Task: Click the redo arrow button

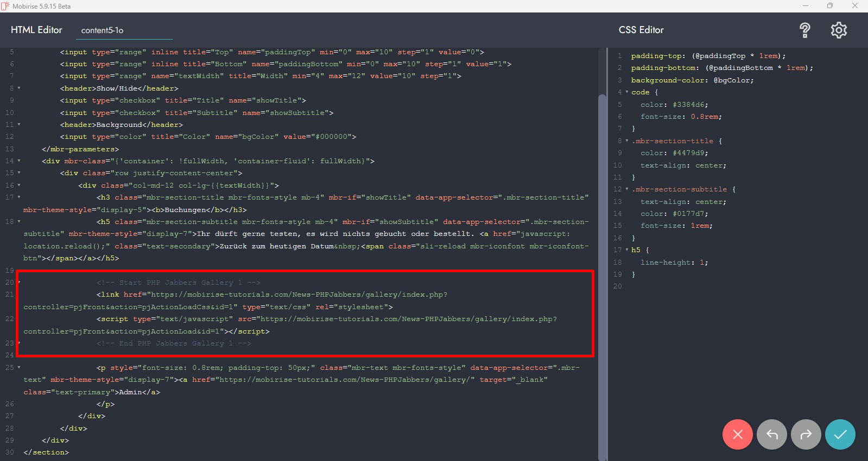Action: point(806,434)
